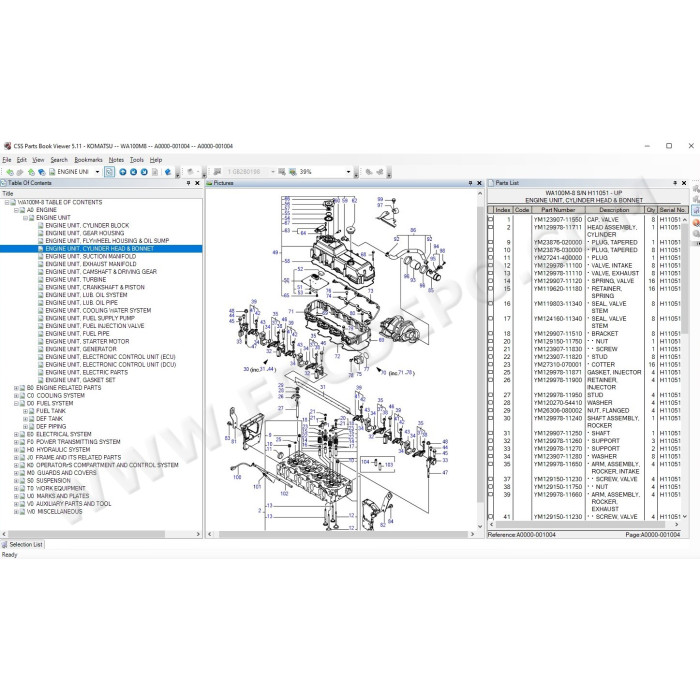The image size is (700, 700).
Task: Click the top icon on right sidebar
Action: point(696,188)
